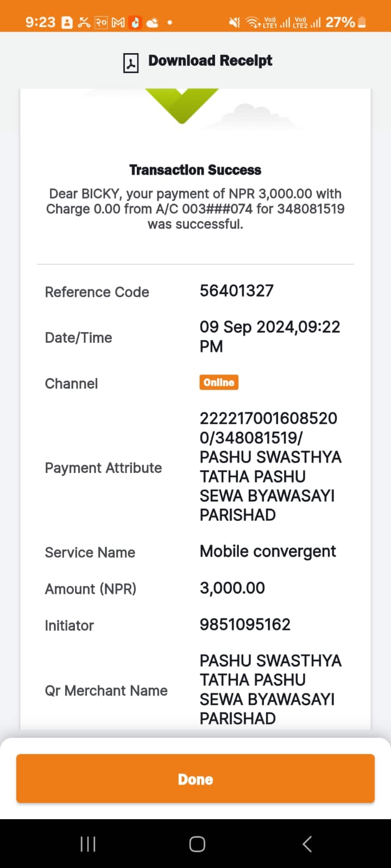
Task: Tap the Amount value 3,000.00
Action: [x=232, y=588]
